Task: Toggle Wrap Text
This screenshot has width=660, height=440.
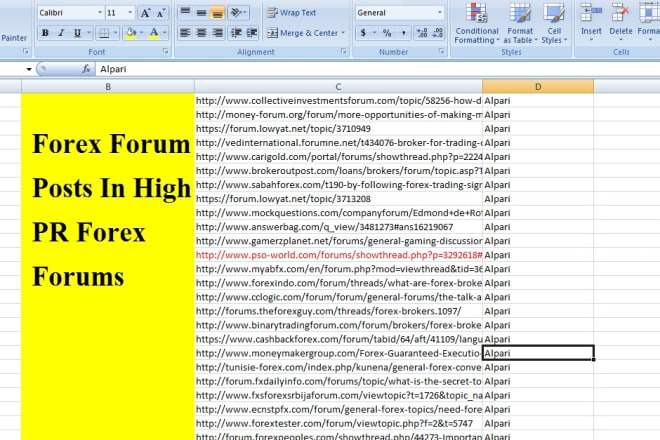Action: [x=291, y=13]
